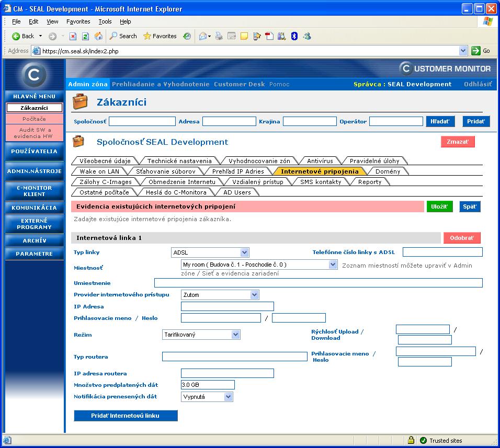
Task: Open the Admin.nástroje sidebar section
Action: click(x=34, y=171)
